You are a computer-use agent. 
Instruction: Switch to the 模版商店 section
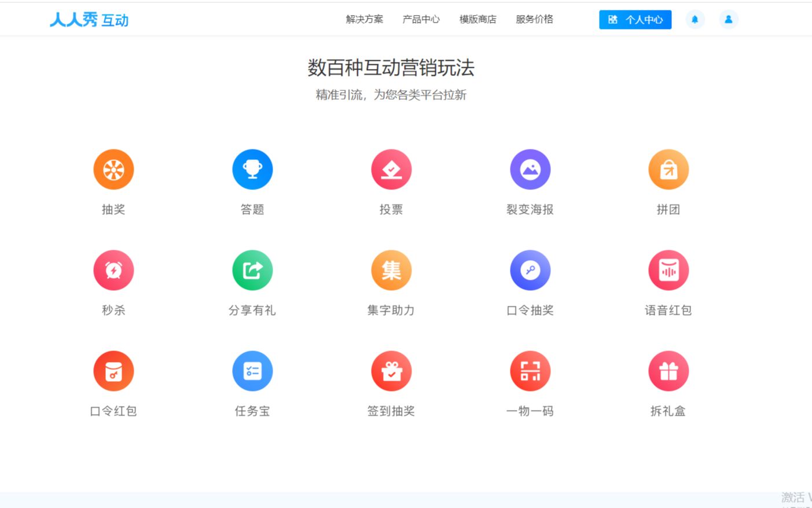(478, 19)
